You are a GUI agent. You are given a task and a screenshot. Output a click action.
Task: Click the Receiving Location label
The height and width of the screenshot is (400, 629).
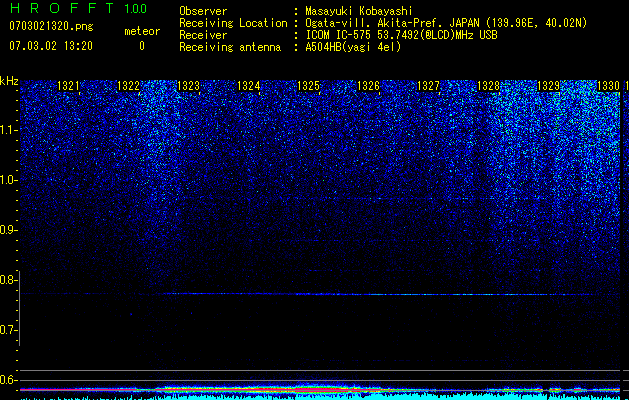[233, 23]
